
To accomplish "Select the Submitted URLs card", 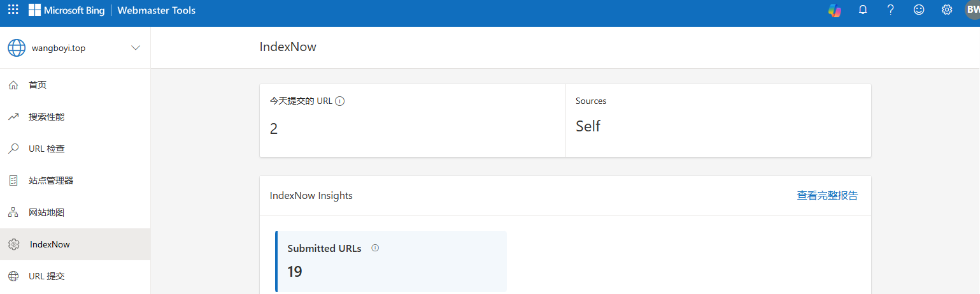I will 391,261.
